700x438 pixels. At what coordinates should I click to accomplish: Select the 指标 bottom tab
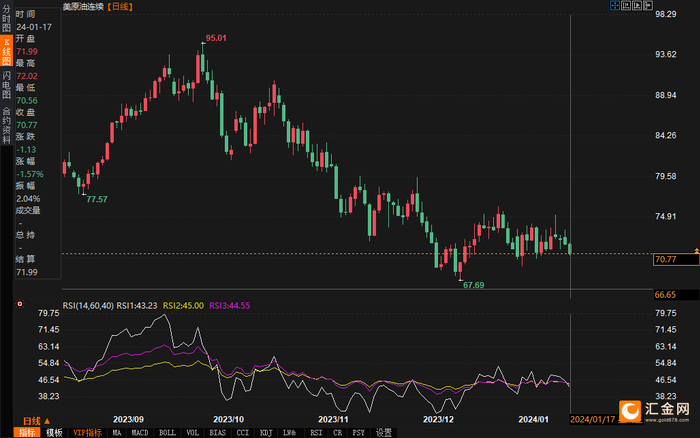point(27,433)
